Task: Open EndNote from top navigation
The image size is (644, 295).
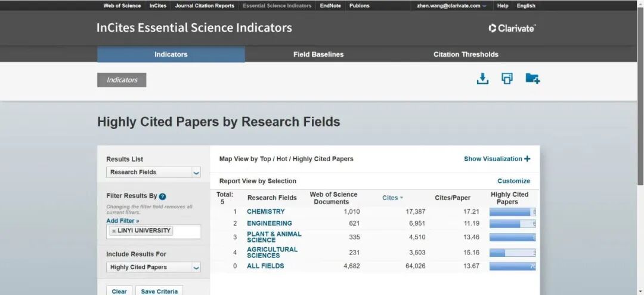Action: [330, 6]
